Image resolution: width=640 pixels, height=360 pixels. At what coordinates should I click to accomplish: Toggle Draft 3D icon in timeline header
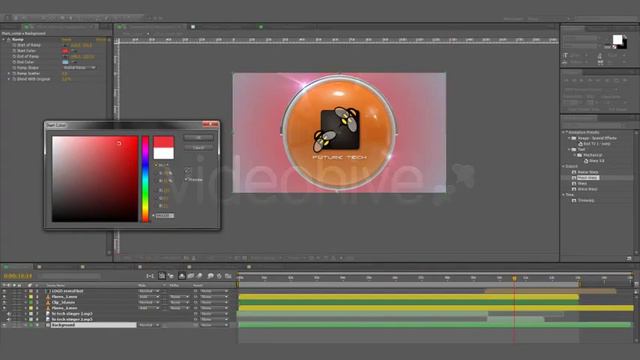coord(171,276)
